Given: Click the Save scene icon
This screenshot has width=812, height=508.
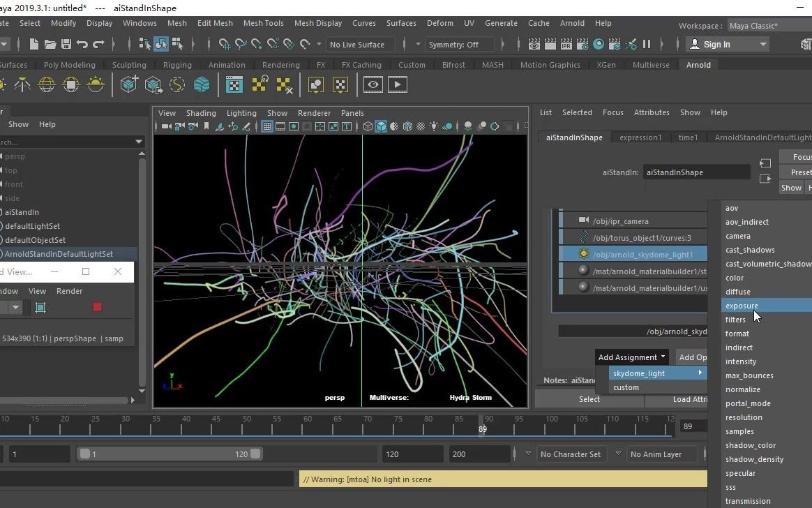Looking at the screenshot, I should point(66,44).
